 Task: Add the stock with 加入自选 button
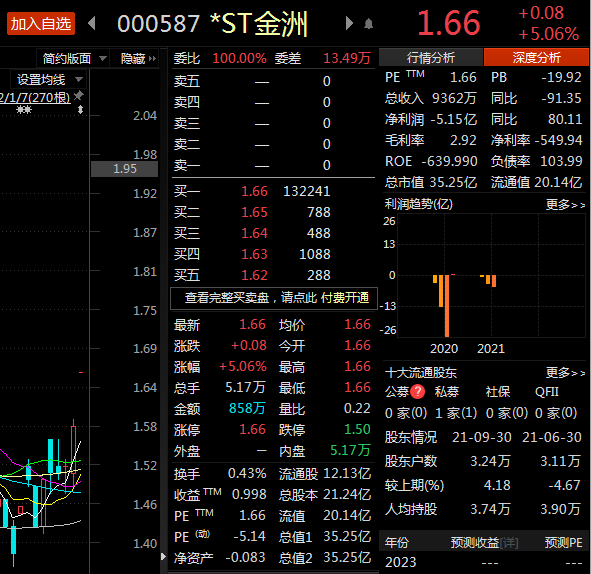41,24
